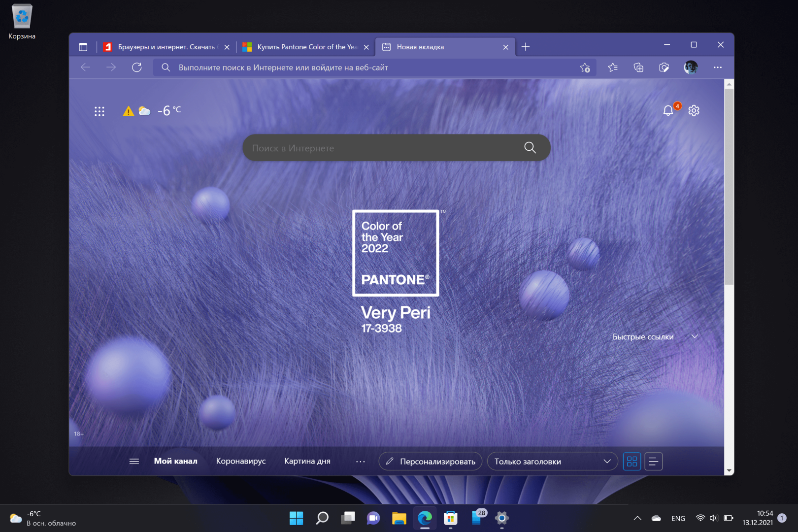Close the Браузеры и интернет tab

227,47
